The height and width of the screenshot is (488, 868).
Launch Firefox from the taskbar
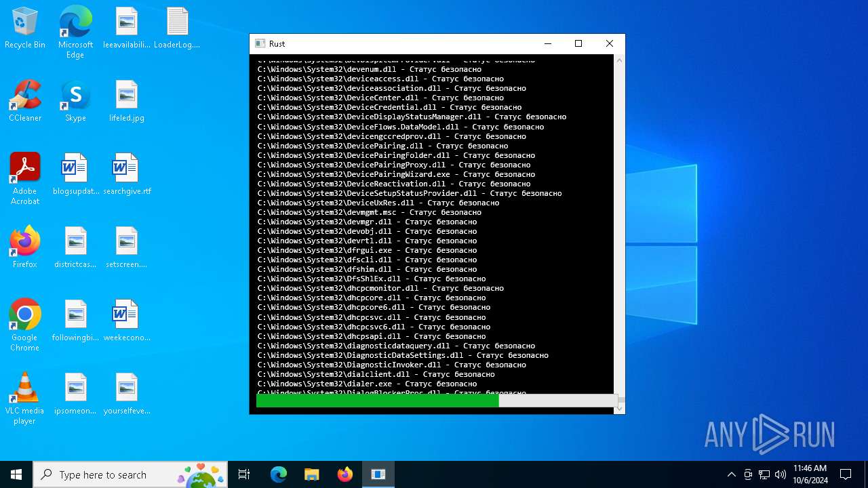(344, 474)
